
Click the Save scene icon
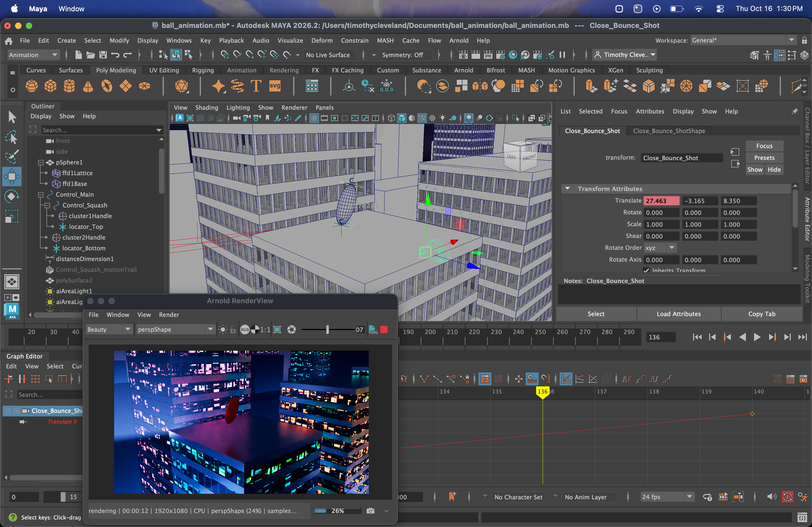coord(103,55)
